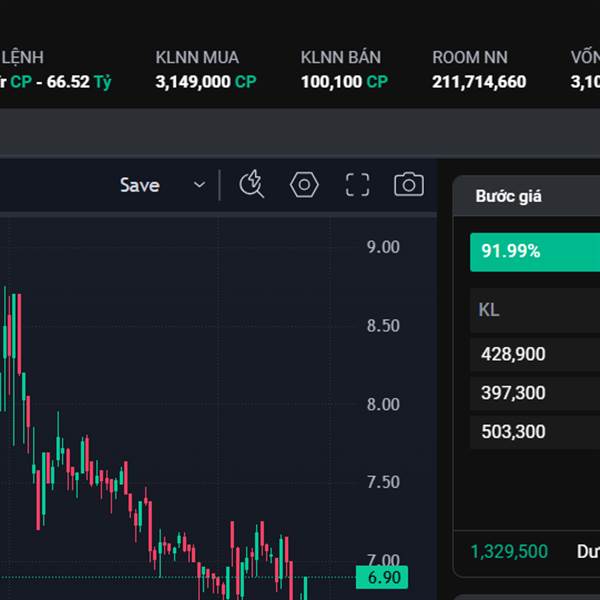Image resolution: width=600 pixels, height=600 pixels.
Task: Click the KLNN MUA 3,149,000 CP value
Action: (x=205, y=82)
